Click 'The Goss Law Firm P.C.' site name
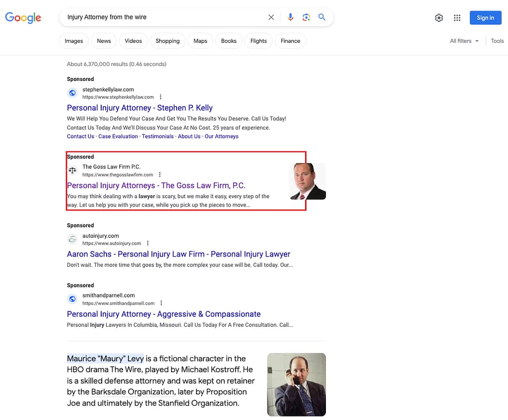508x420 pixels. pos(111,167)
